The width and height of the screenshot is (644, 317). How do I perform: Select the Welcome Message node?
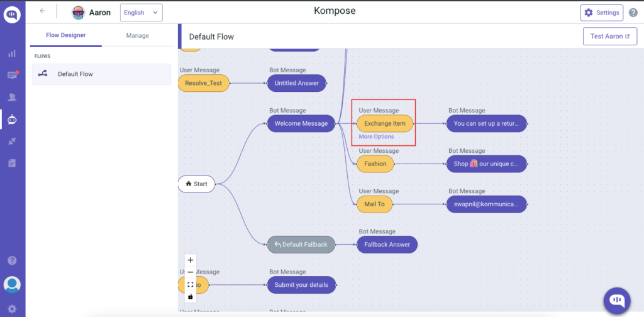(x=301, y=123)
